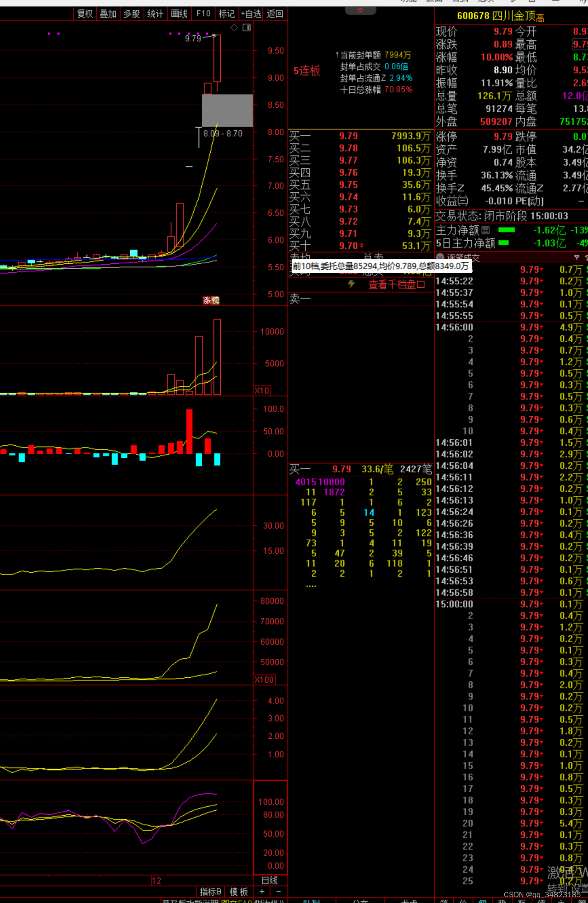This screenshot has height=903, width=588.
Task: Click the 买十 price 9.70
Action: [348, 246]
